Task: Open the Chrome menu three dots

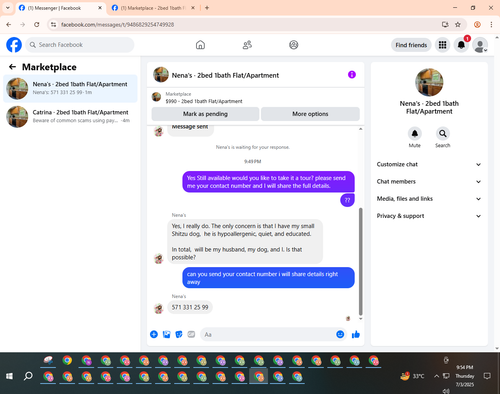Action: click(x=491, y=25)
